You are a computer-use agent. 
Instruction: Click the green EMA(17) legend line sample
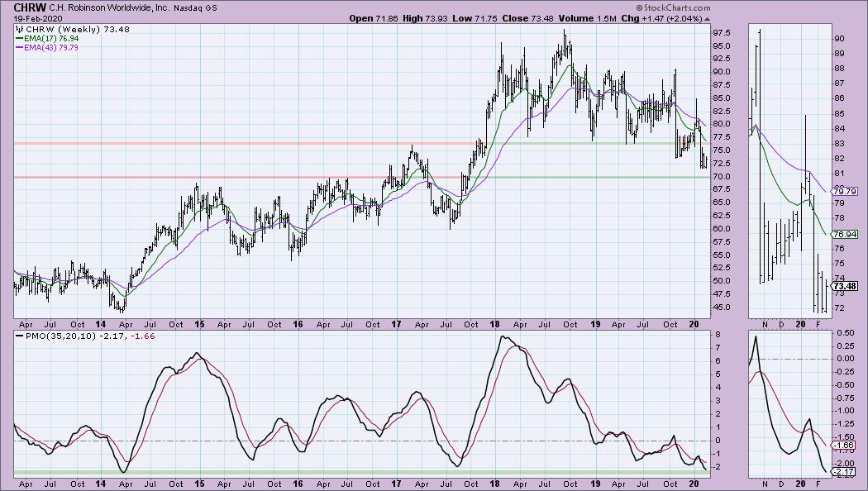(19, 39)
